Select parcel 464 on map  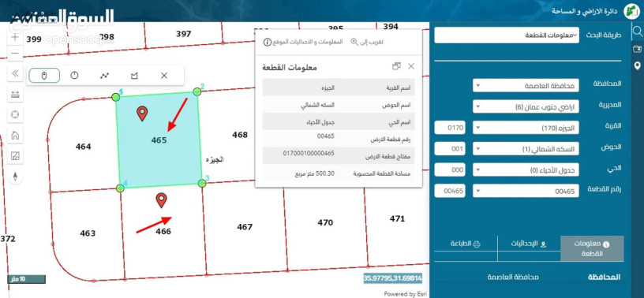click(84, 147)
